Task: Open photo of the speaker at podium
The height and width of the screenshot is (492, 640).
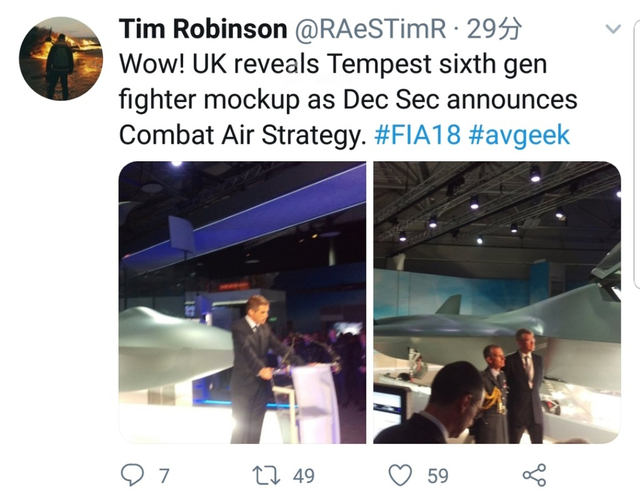Action: 242,303
